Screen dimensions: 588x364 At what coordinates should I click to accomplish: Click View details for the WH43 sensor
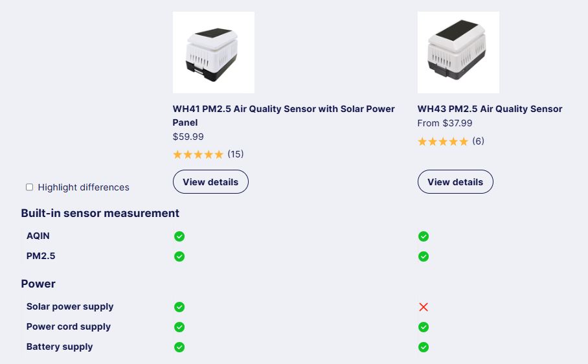[455, 182]
